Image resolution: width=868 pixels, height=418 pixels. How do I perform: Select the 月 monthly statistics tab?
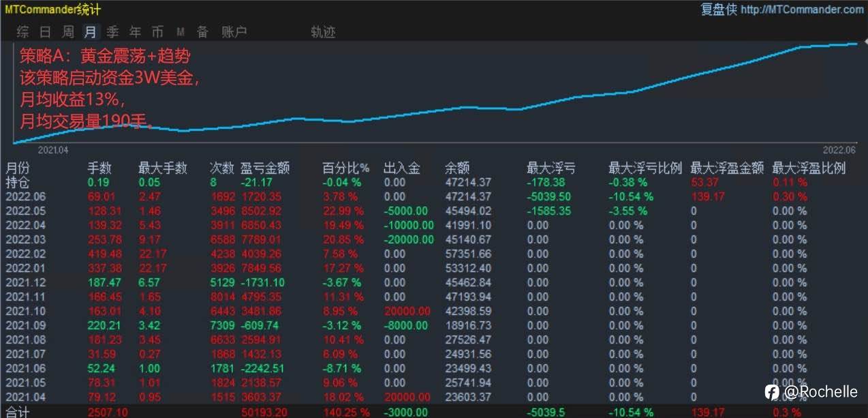[91, 31]
